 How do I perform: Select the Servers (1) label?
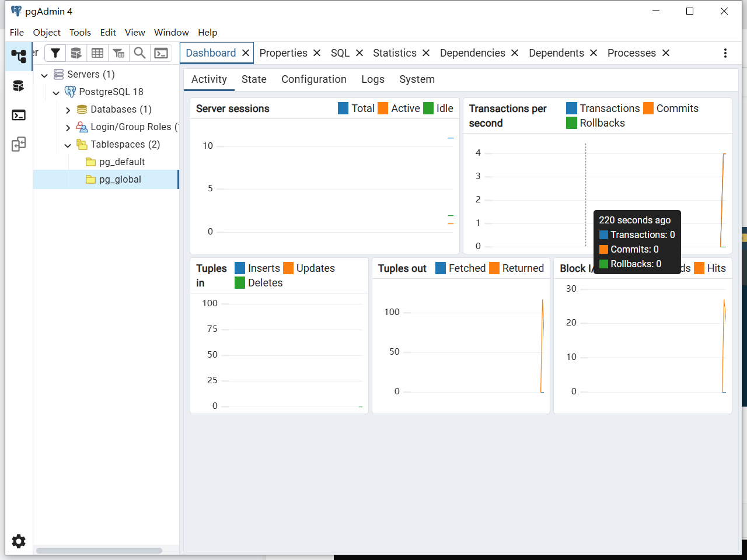pyautogui.click(x=91, y=75)
